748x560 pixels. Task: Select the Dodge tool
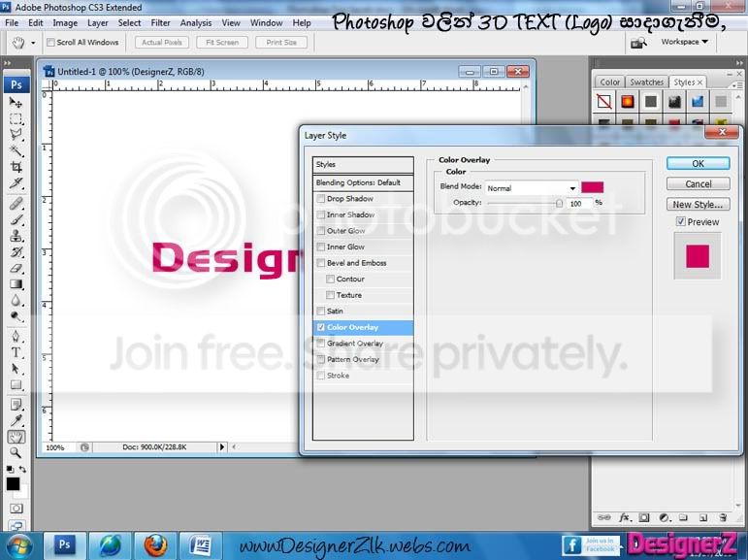16,316
